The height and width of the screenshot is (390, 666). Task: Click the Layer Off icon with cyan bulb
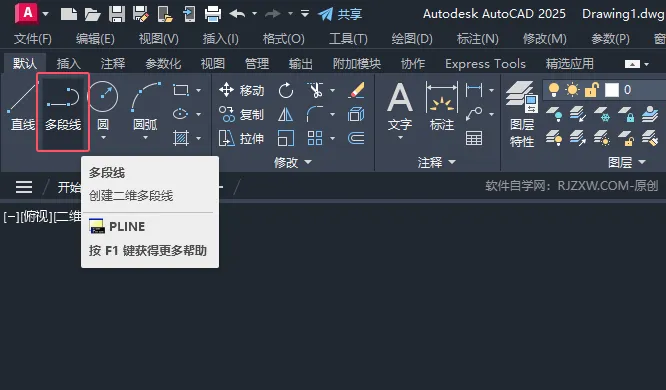pos(554,114)
